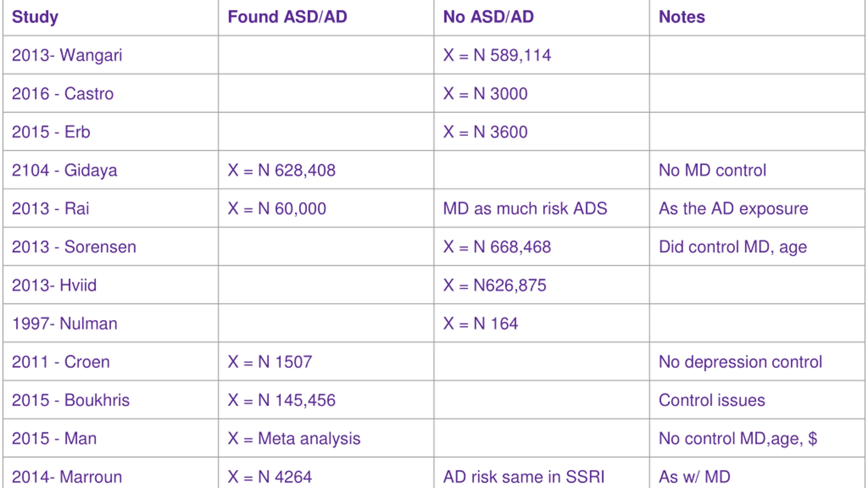
Task: Click the Found ASD/AD column header
Action: coord(287,17)
